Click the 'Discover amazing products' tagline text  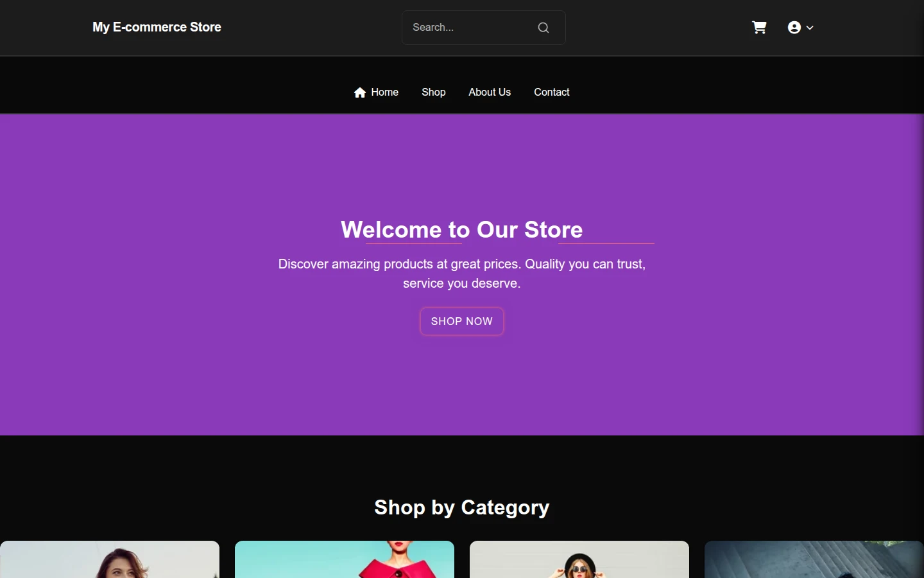click(462, 274)
